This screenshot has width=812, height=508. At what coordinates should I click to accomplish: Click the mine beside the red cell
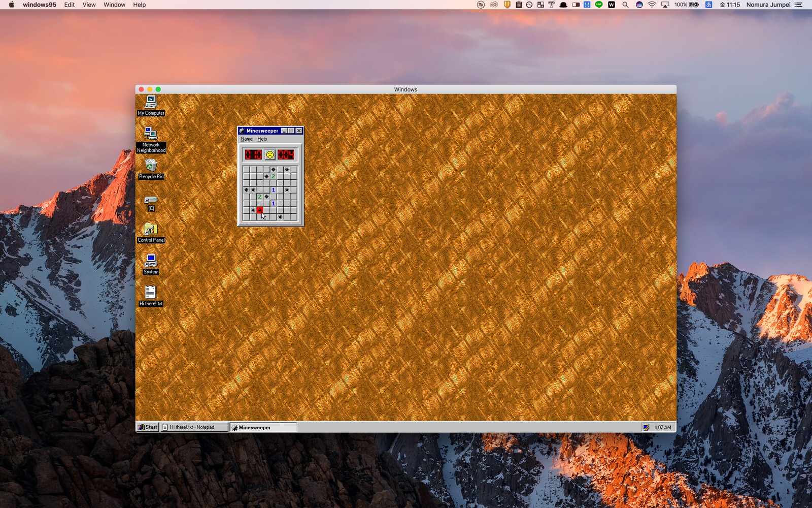tap(253, 210)
